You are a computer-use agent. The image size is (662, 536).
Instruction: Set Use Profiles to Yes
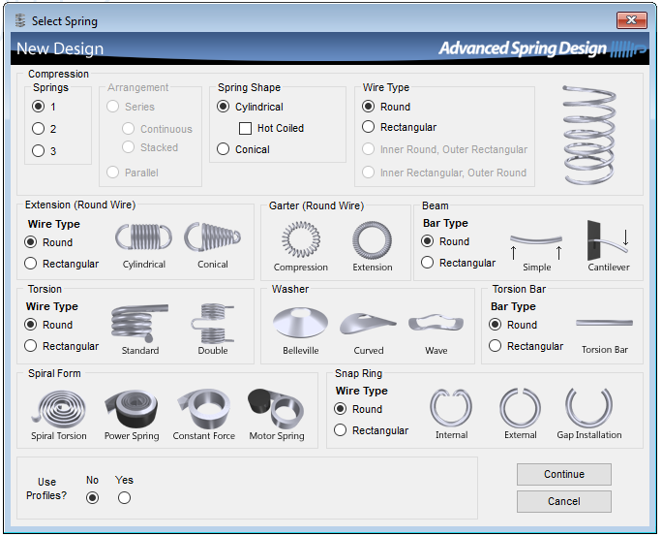pos(124,498)
